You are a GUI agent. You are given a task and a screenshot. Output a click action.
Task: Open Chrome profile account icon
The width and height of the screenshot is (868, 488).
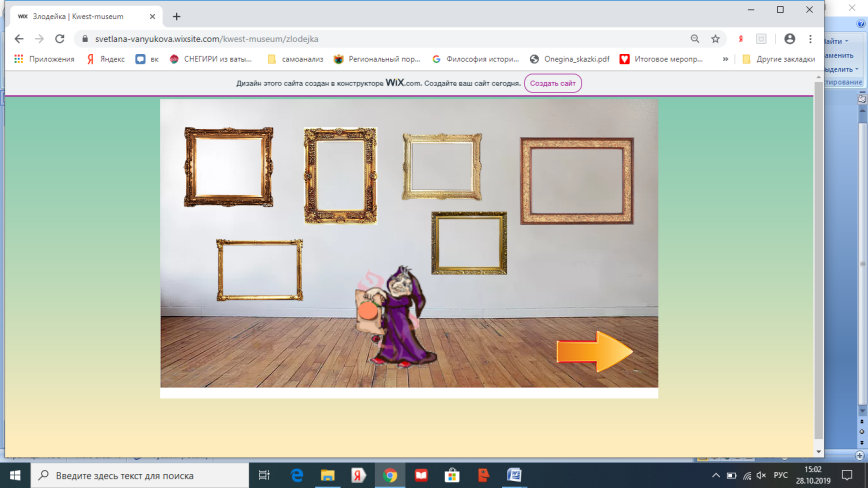click(789, 39)
